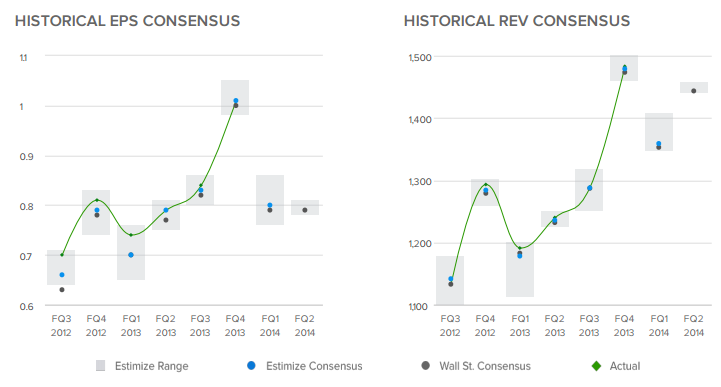Click EPS y-axis value 0.9
The width and height of the screenshot is (721, 387).
tap(26, 157)
